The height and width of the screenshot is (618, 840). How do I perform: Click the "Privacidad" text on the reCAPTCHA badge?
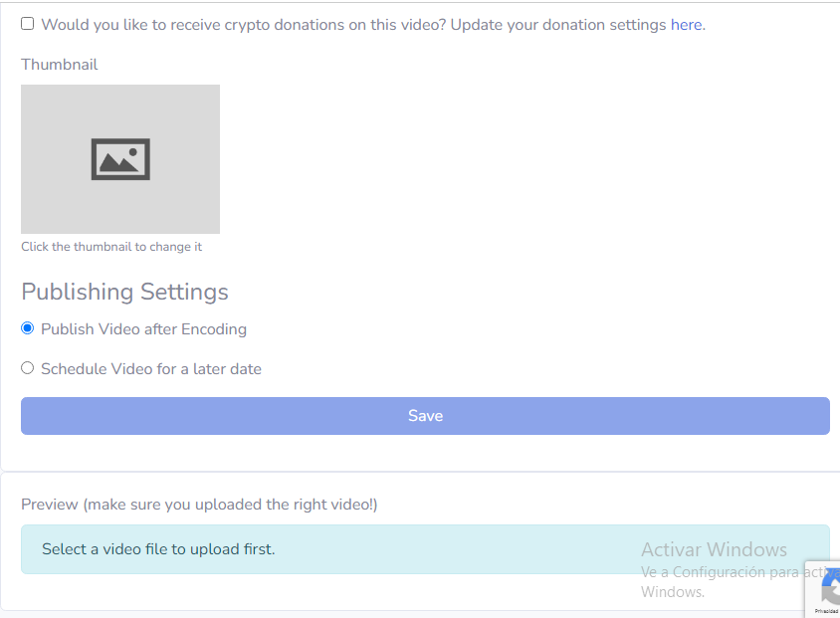coord(828,611)
